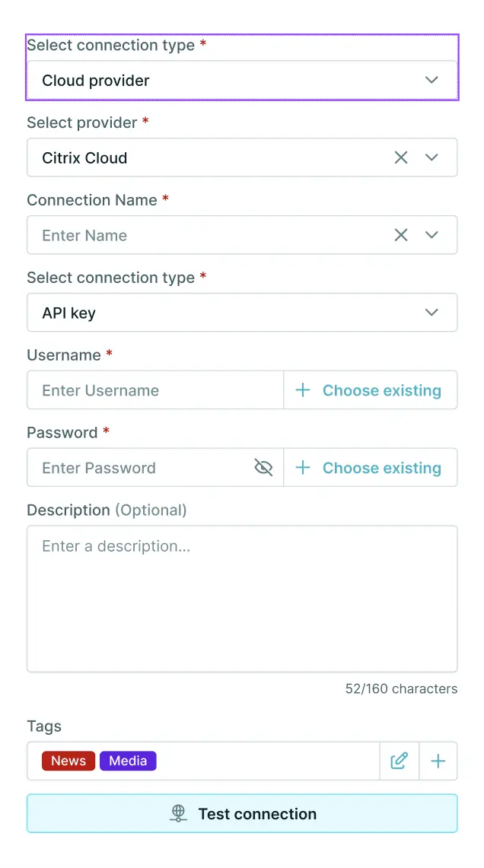Screen dimensions: 484x868
Task: Choose existing password credential
Action: point(382,467)
